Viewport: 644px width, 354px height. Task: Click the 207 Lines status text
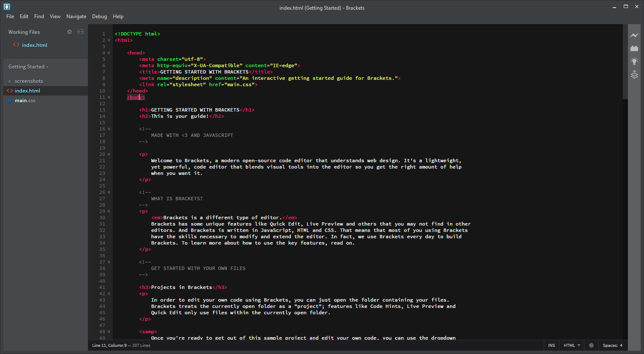pos(141,346)
